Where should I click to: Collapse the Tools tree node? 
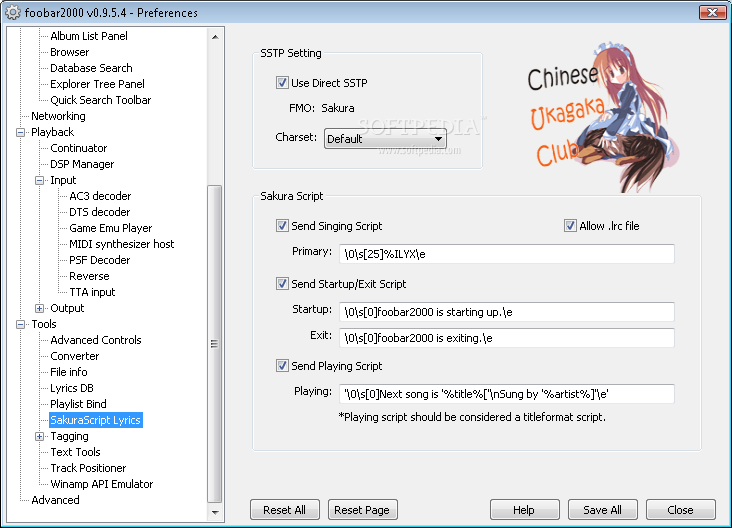pos(21,324)
